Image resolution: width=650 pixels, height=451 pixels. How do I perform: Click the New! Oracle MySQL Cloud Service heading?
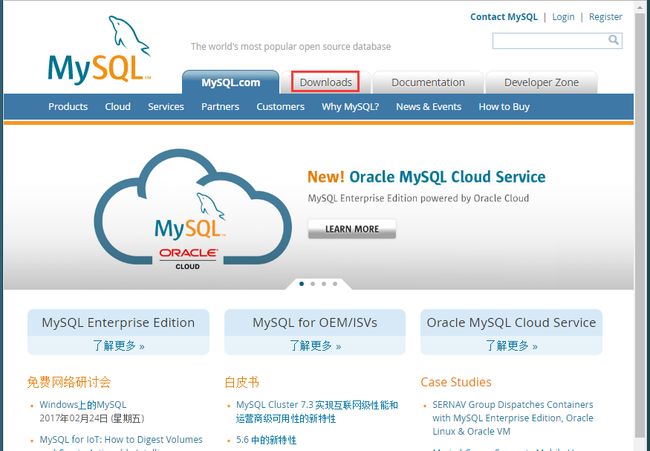[x=426, y=177]
